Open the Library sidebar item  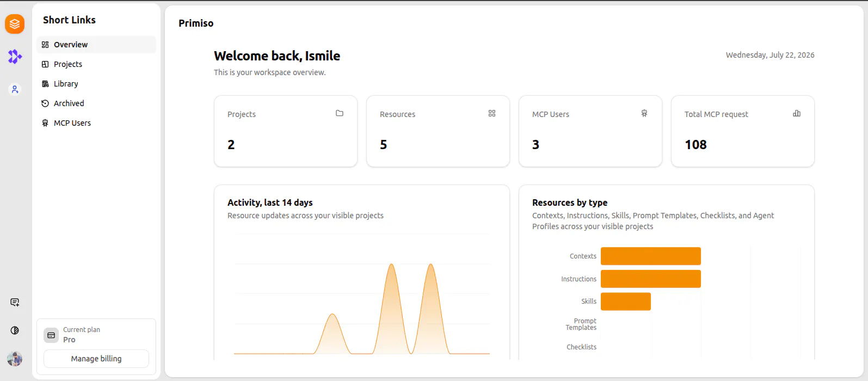click(96, 84)
